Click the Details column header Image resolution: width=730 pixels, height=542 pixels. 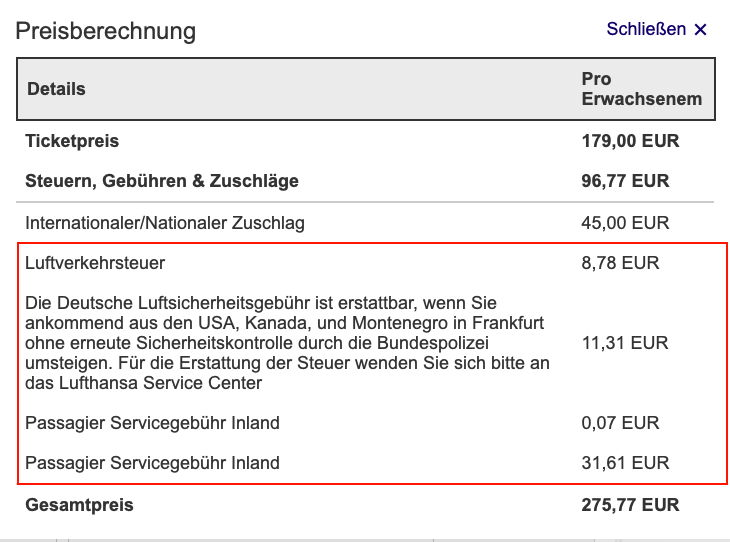[56, 89]
